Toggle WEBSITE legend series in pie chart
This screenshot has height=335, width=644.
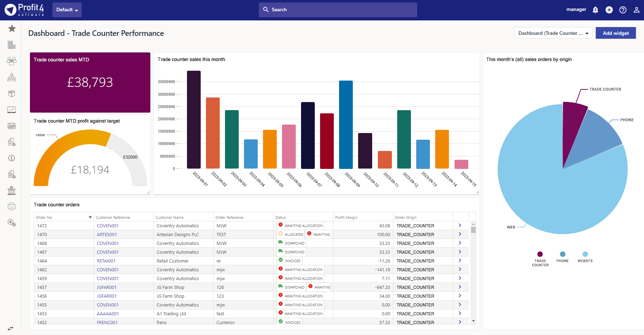(585, 257)
